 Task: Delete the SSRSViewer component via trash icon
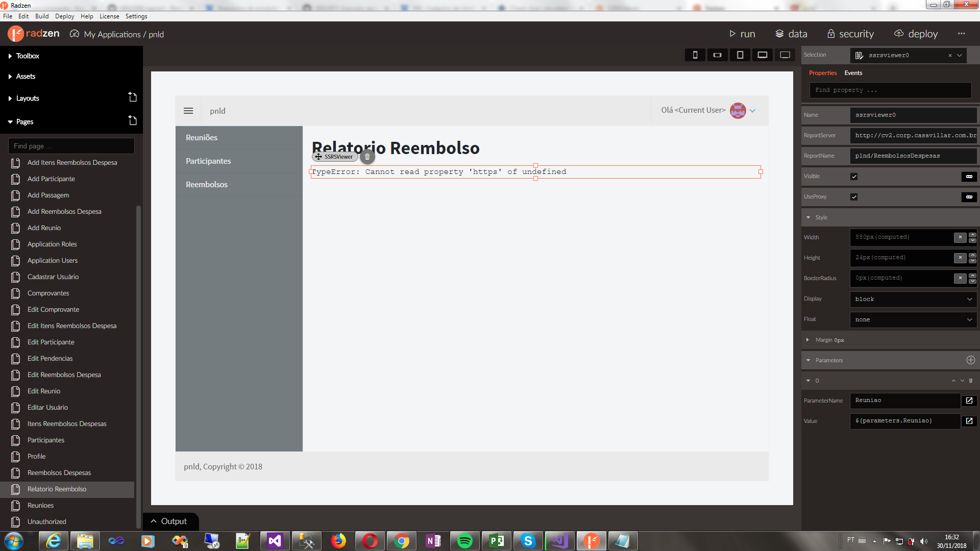(x=367, y=157)
